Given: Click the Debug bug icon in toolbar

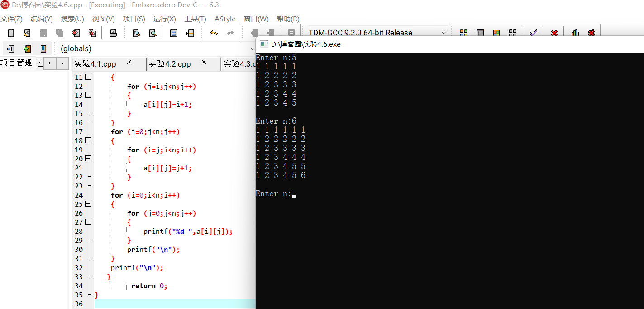Looking at the screenshot, I should pyautogui.click(x=591, y=33).
